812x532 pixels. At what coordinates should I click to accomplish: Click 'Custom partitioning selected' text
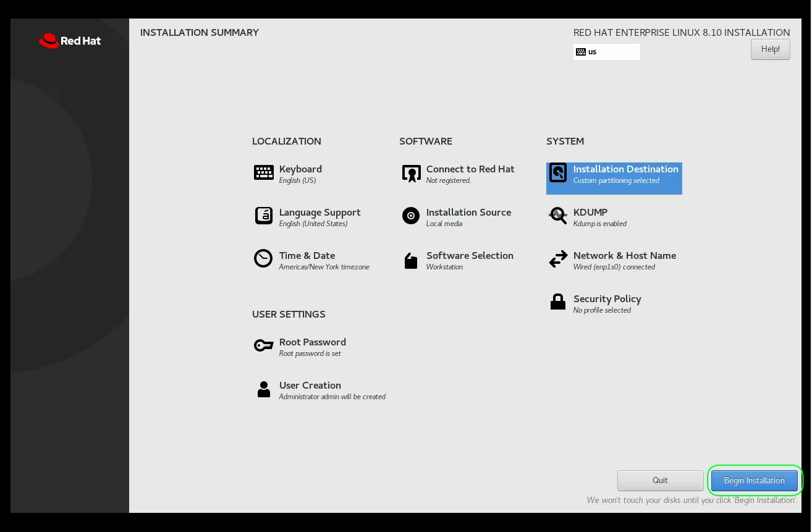pos(616,180)
